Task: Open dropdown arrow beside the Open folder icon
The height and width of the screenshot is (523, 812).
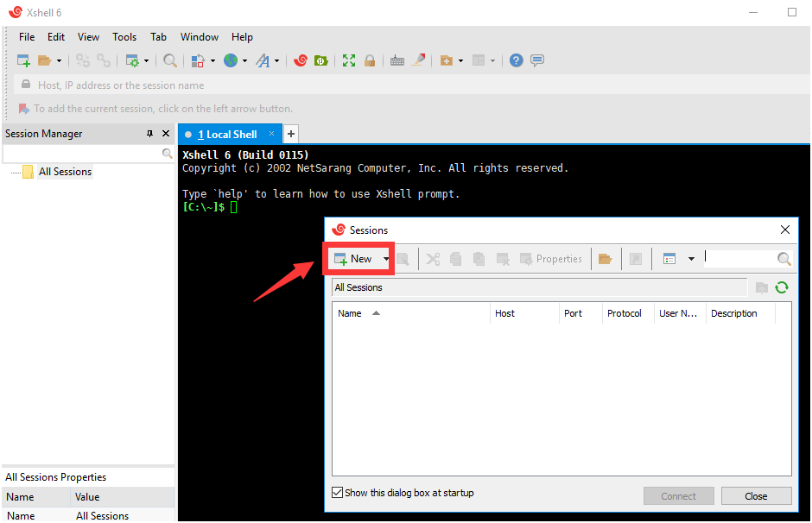Action: (x=59, y=61)
